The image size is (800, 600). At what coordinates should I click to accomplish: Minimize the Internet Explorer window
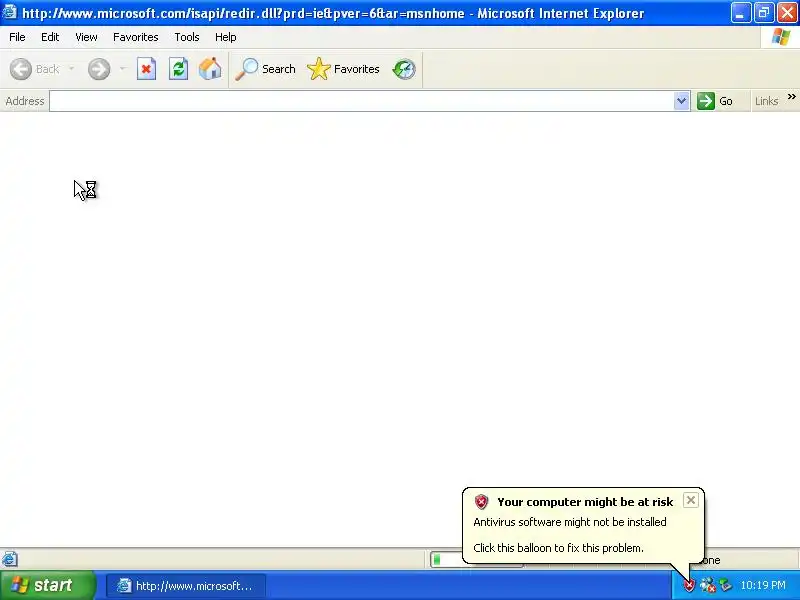coord(740,13)
